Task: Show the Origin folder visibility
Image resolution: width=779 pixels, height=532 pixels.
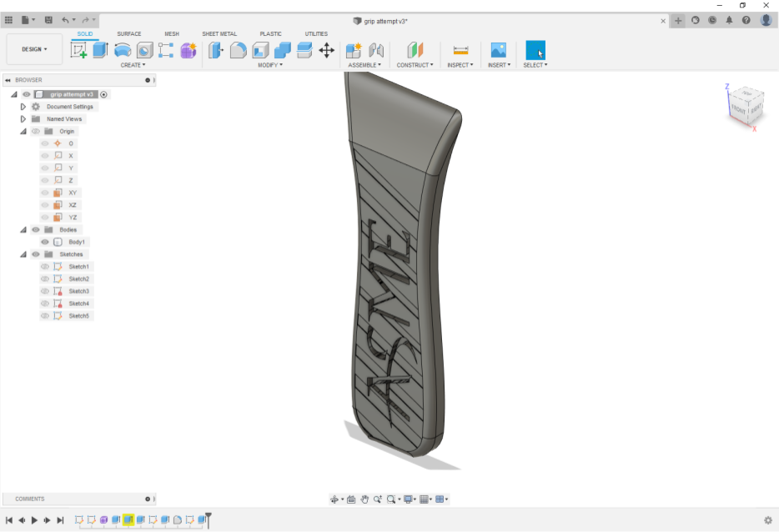Action: point(35,131)
